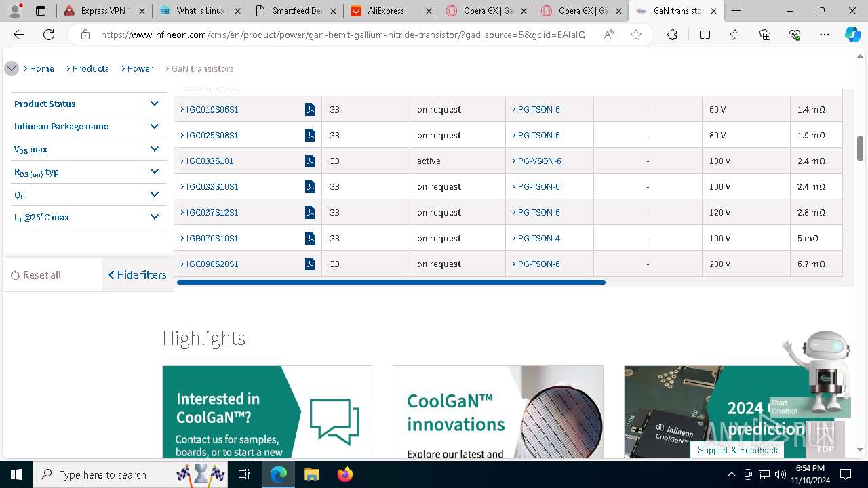Refresh the current page

(49, 35)
